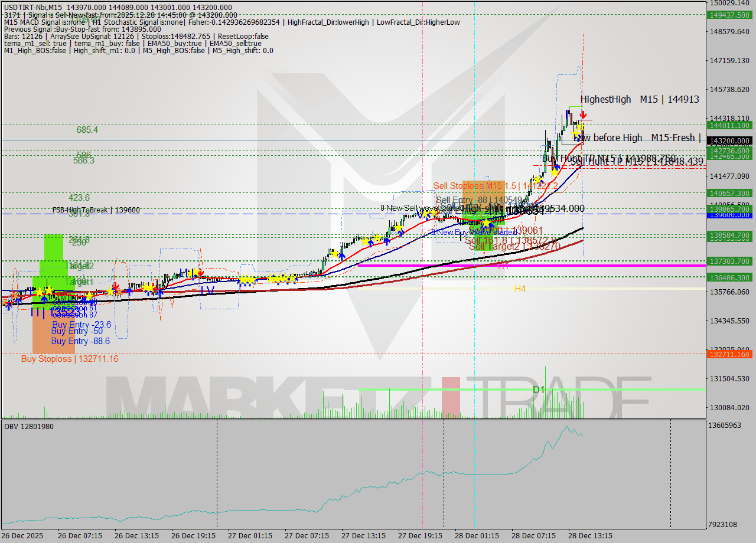Click the red sell arrow below the HighestHigh label
The height and width of the screenshot is (543, 756).
(x=583, y=115)
